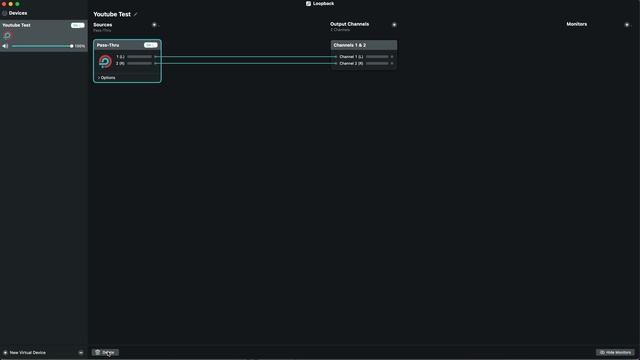Expand the Pass-Thru Options disclosure
This screenshot has height=360, width=640.
click(107, 78)
